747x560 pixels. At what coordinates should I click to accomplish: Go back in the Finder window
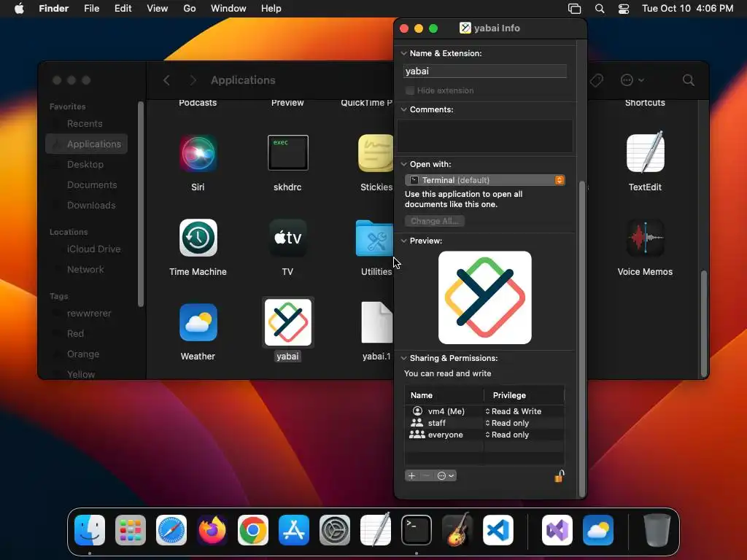point(167,80)
